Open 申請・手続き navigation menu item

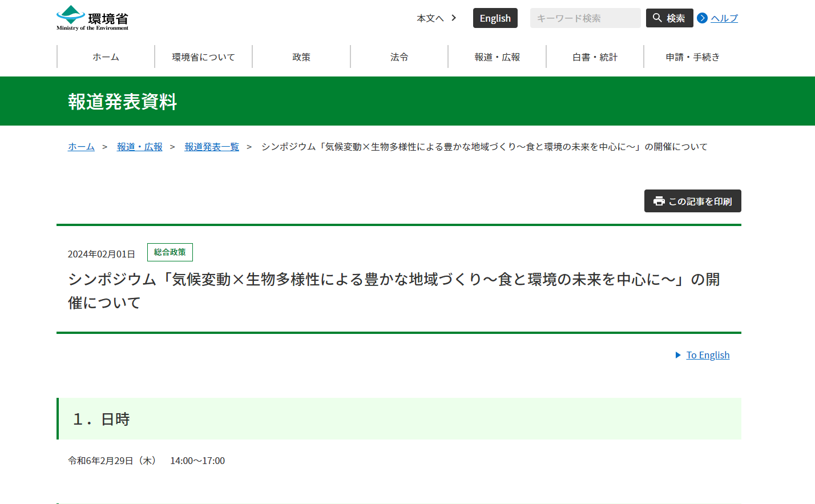[692, 57]
